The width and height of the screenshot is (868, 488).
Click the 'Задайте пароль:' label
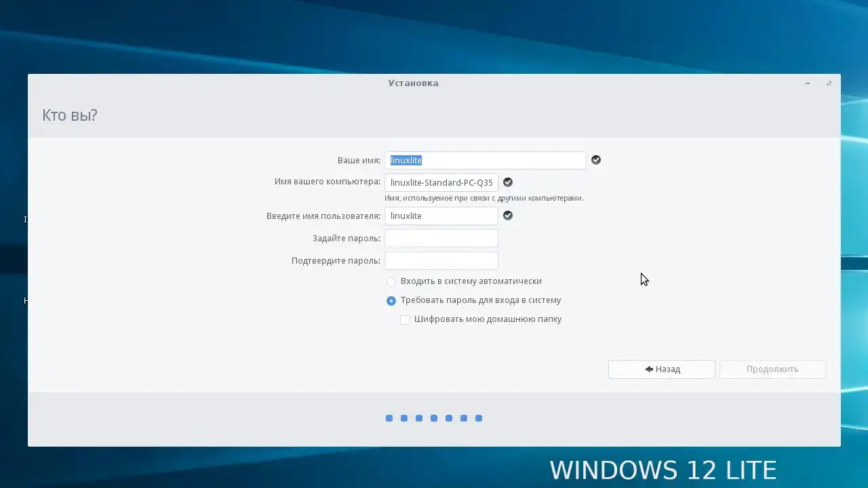(347, 239)
